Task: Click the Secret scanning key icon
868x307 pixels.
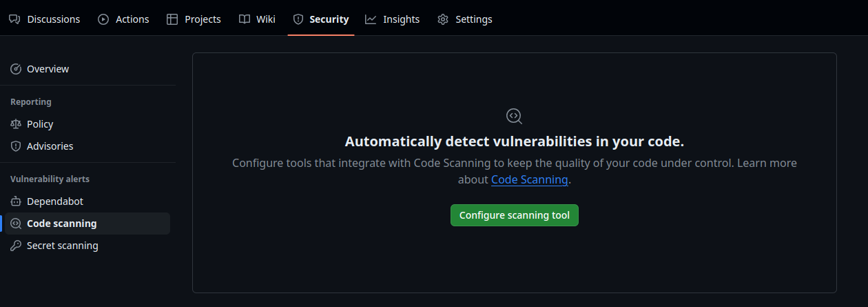Action: [16, 246]
